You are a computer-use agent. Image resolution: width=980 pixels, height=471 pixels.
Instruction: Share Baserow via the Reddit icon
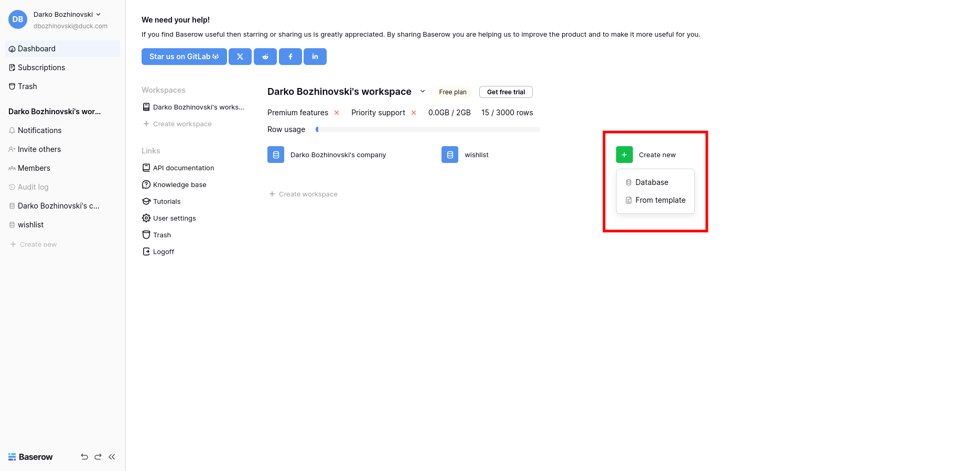(x=265, y=57)
